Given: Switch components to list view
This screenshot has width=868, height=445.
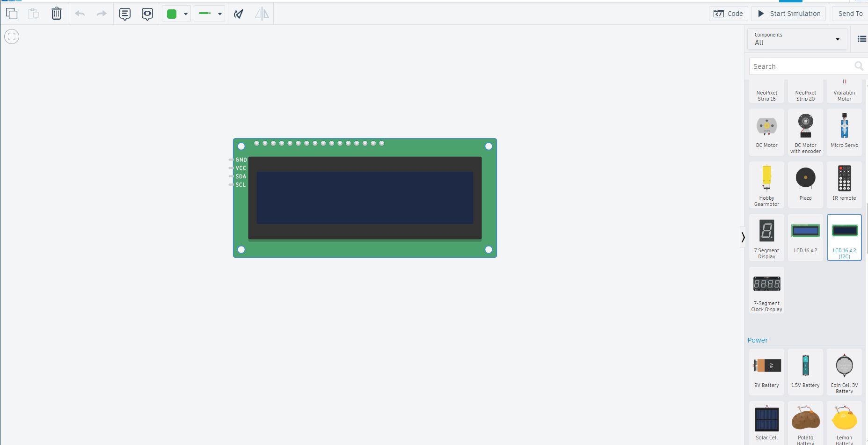Looking at the screenshot, I should pyautogui.click(x=861, y=39).
